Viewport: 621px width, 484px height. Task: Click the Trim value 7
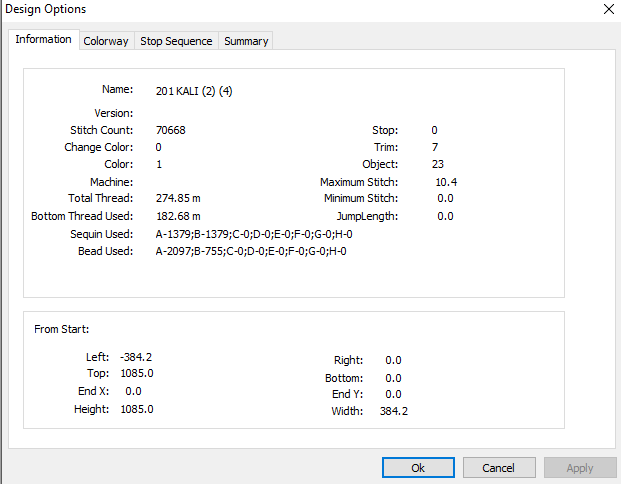pyautogui.click(x=435, y=147)
